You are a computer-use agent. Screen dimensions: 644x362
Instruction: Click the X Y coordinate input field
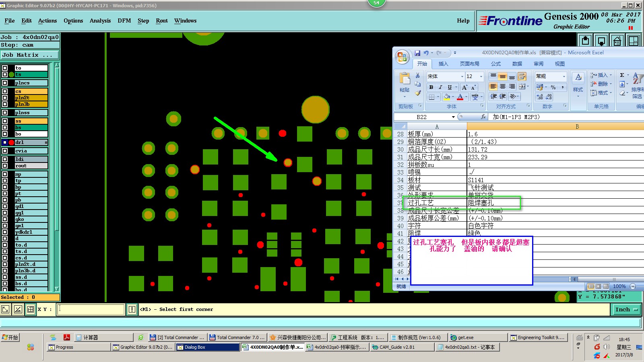[x=91, y=309]
